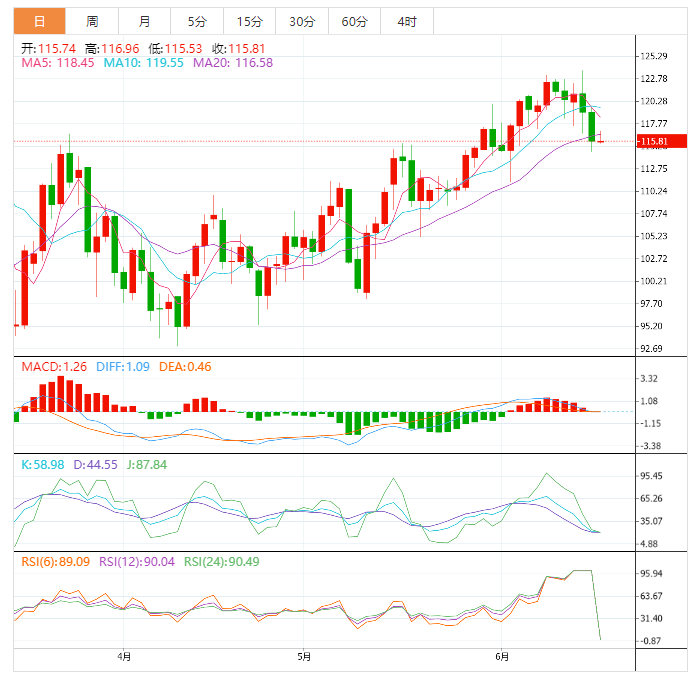Click the -3.38 MACD axis value

650,446
